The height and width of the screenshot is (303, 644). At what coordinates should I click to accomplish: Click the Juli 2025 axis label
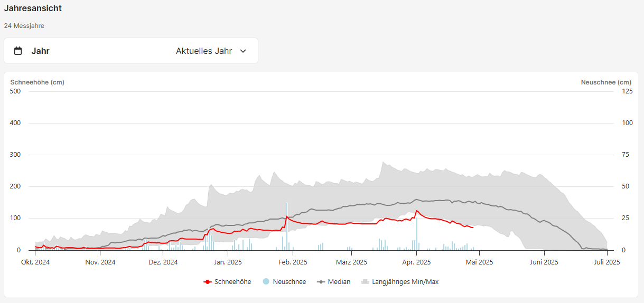(x=606, y=262)
